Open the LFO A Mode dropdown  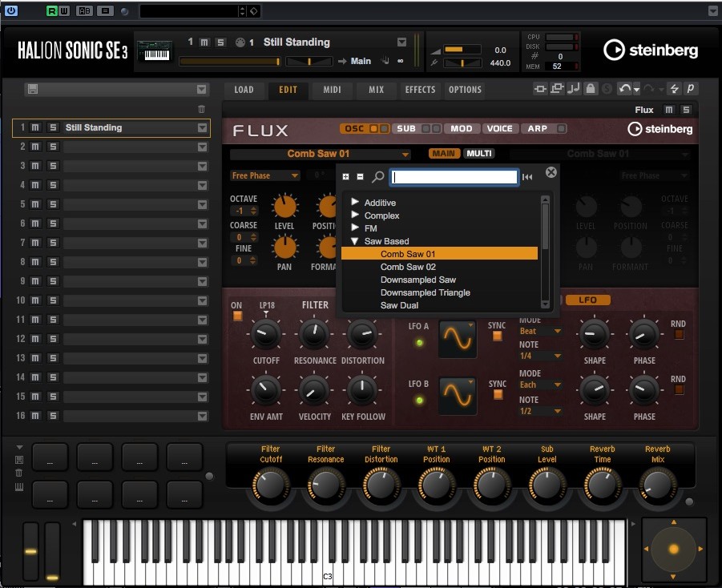[x=540, y=331]
